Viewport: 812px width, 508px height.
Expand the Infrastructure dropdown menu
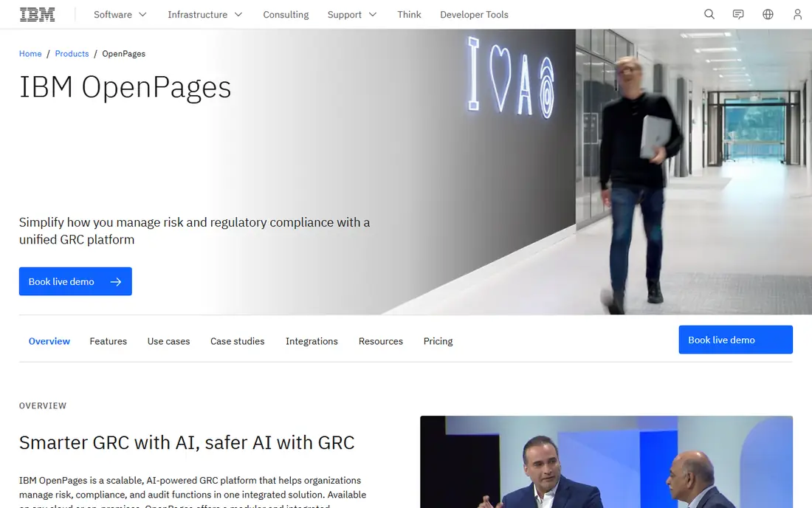click(205, 15)
